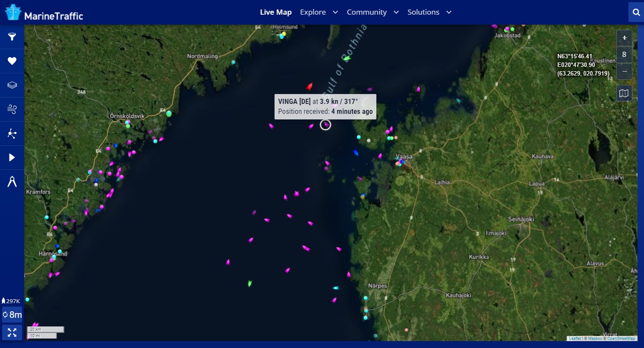Toggle fullscreen map mode

point(12,332)
